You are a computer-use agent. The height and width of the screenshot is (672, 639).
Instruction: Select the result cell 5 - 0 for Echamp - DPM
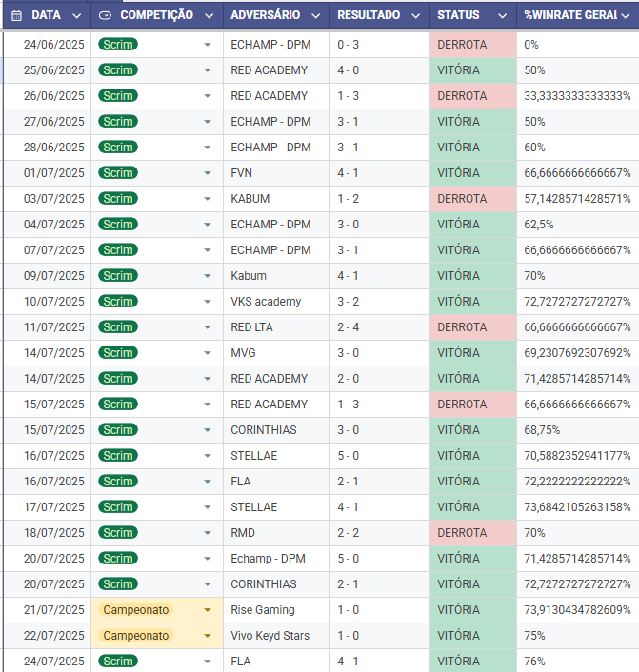pyautogui.click(x=380, y=559)
